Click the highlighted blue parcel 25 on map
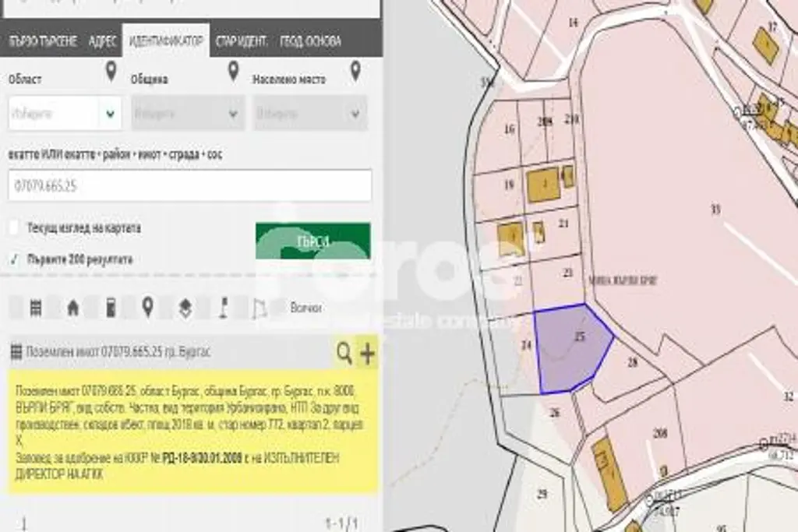 click(x=573, y=347)
